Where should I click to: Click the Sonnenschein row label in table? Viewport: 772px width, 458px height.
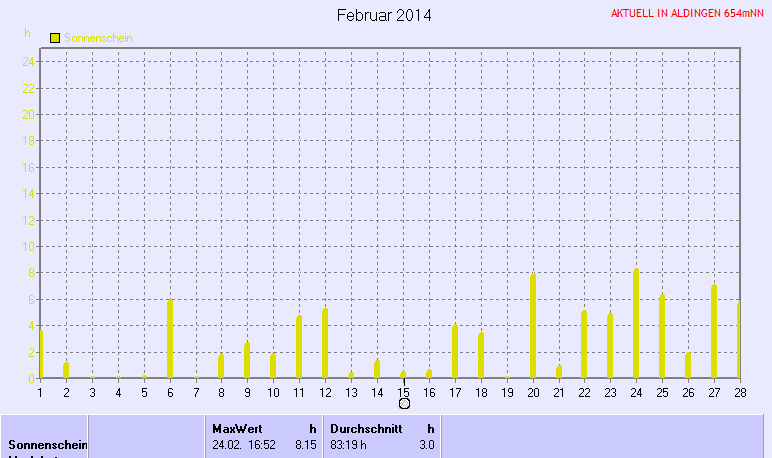(46, 444)
